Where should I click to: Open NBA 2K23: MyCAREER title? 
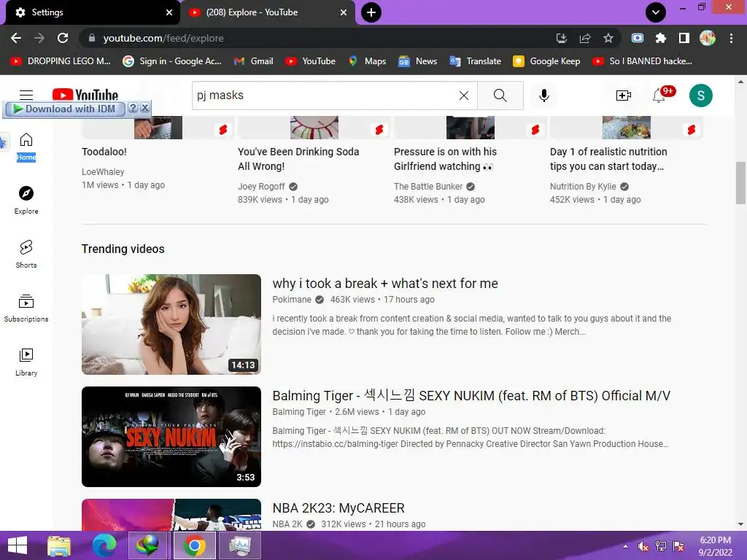[338, 508]
